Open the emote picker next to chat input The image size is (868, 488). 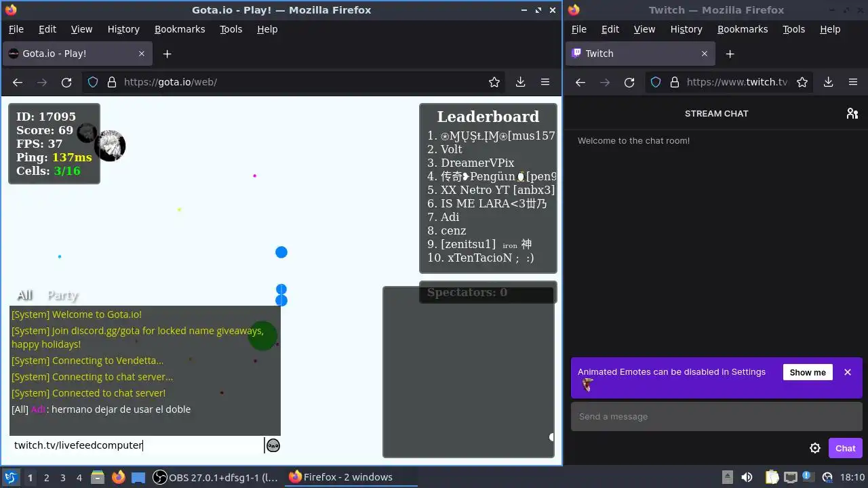(x=273, y=445)
